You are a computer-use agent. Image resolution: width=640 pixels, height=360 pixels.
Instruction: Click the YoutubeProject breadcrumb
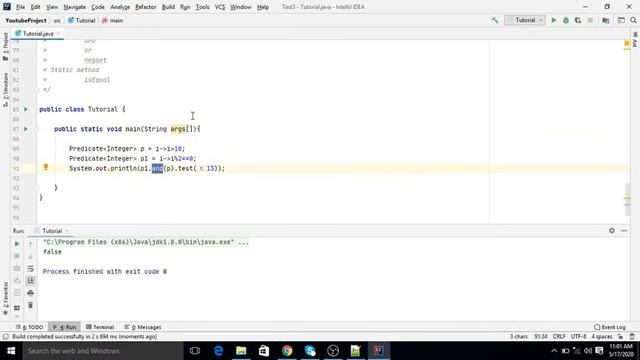[26, 20]
